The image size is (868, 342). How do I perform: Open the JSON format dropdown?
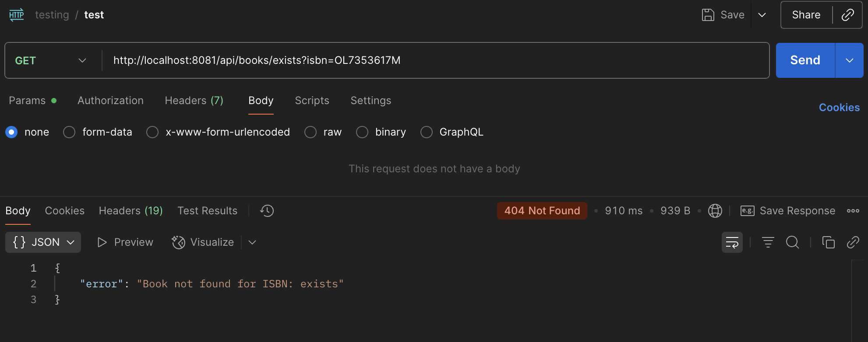[x=43, y=242]
